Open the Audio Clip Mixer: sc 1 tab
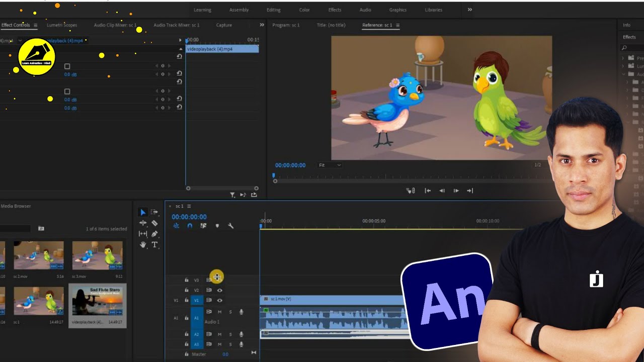644x362 pixels. (115, 25)
